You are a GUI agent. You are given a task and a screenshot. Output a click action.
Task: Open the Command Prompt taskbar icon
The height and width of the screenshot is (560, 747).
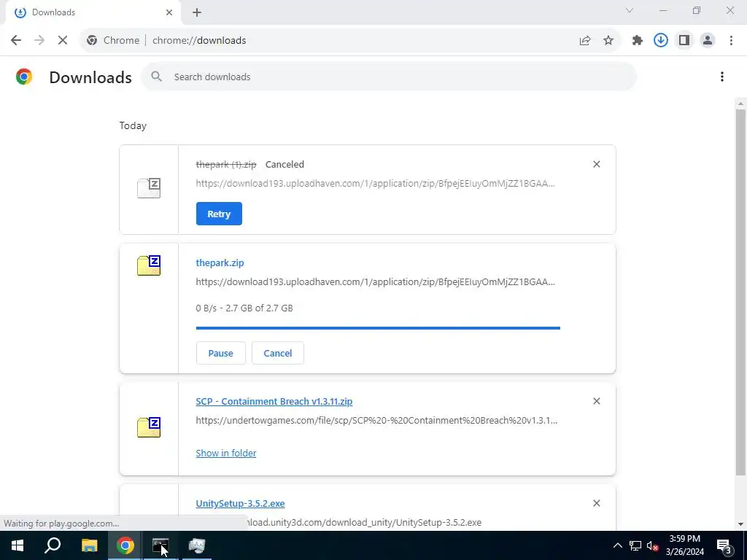coord(160,545)
